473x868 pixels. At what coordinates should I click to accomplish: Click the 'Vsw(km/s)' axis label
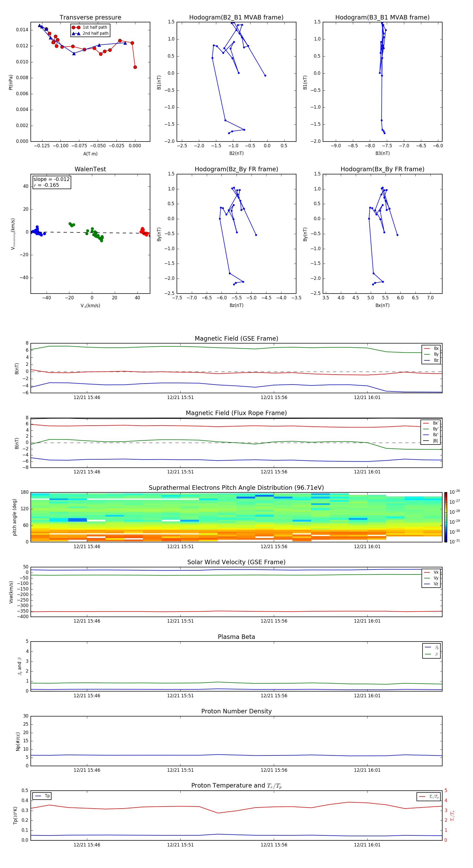11,592
